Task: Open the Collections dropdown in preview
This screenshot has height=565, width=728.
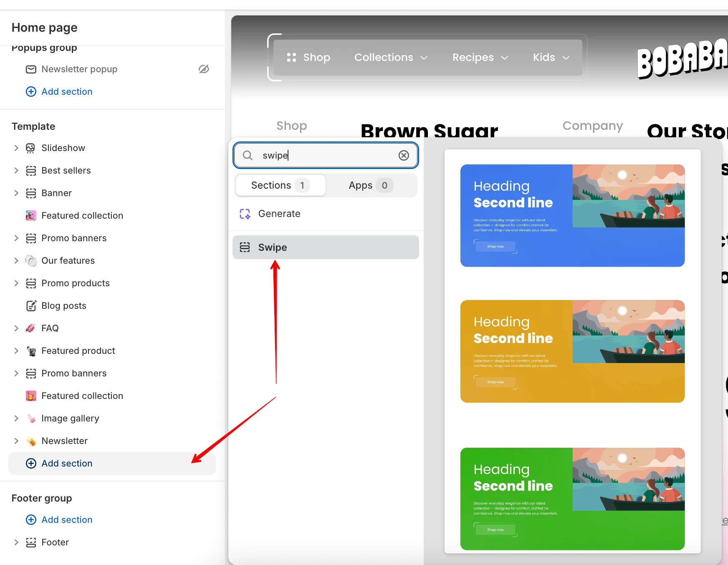Action: pos(391,58)
